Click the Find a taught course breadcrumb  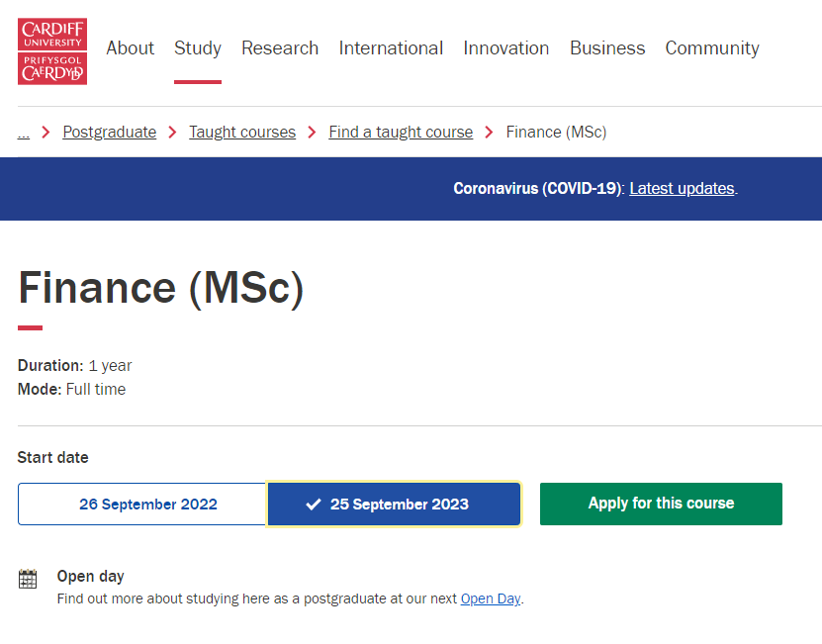click(x=401, y=133)
